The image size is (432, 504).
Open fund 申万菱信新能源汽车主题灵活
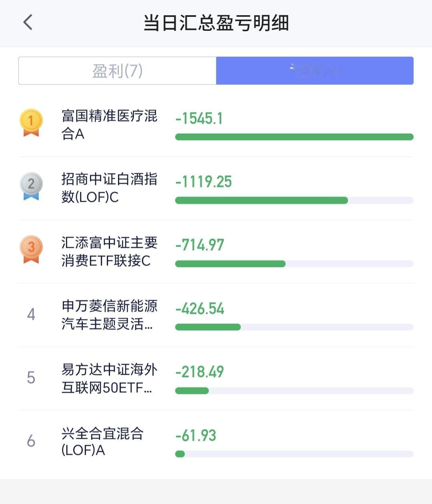pyautogui.click(x=109, y=315)
